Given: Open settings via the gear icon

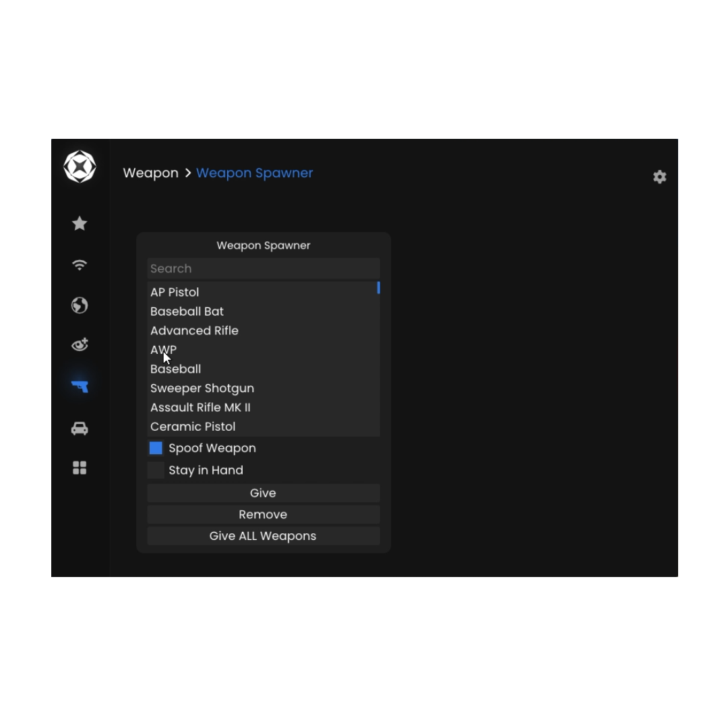Looking at the screenshot, I should 659,177.
